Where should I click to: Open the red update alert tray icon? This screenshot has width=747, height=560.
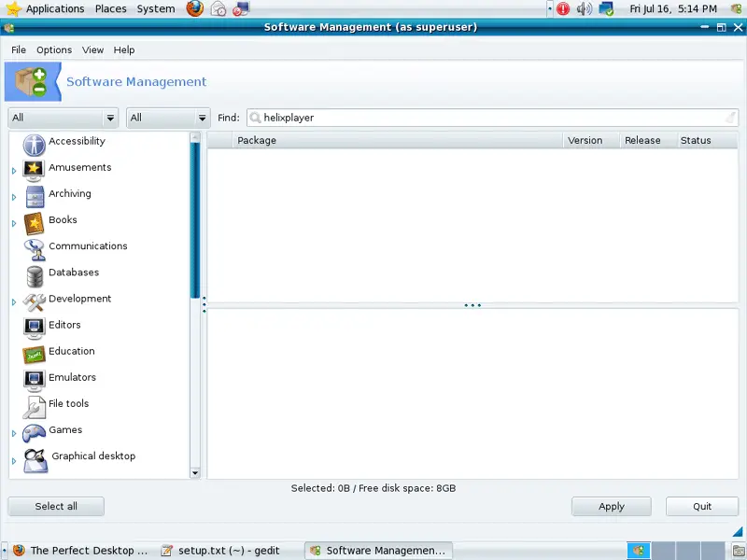pos(563,8)
